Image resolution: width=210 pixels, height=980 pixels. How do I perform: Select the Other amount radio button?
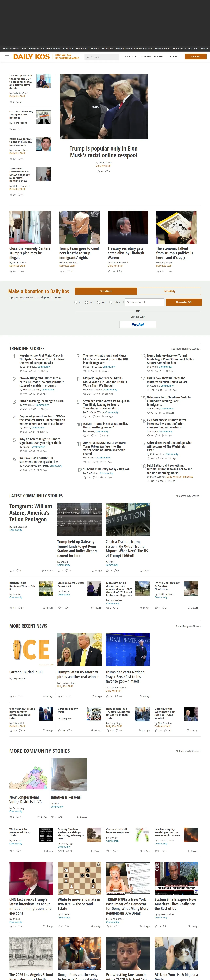[111, 302]
